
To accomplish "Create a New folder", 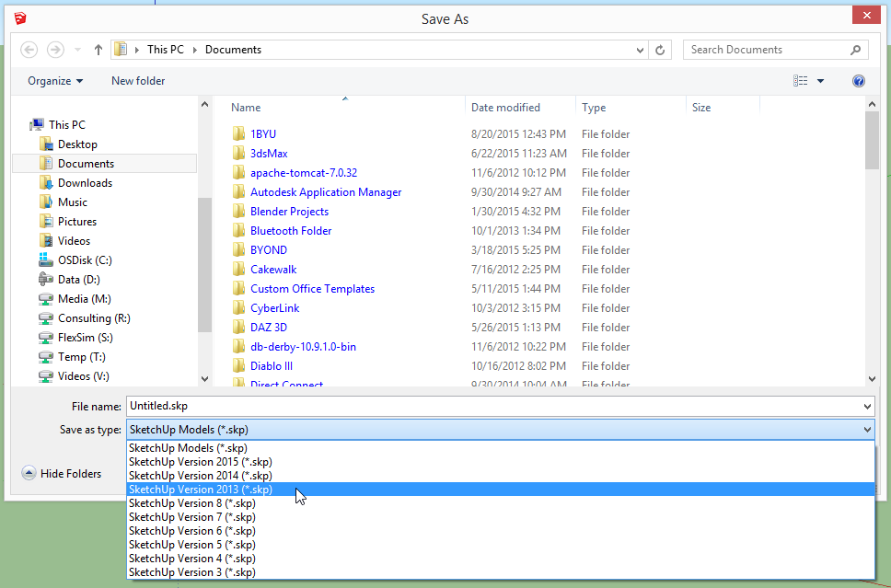I will (138, 81).
